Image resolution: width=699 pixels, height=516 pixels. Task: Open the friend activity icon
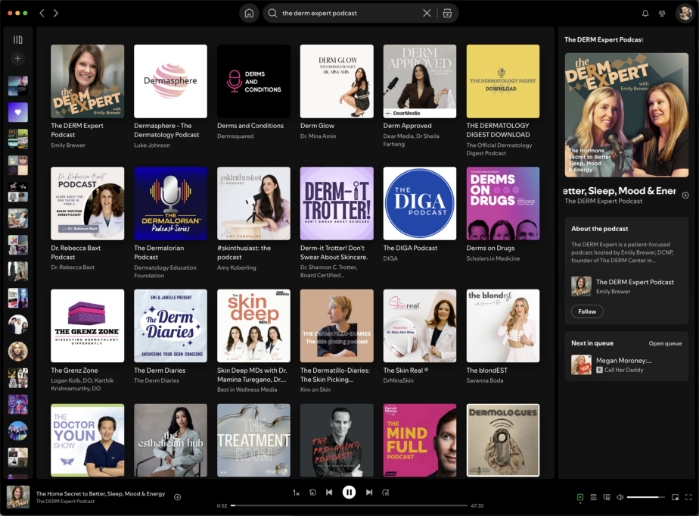tap(662, 13)
